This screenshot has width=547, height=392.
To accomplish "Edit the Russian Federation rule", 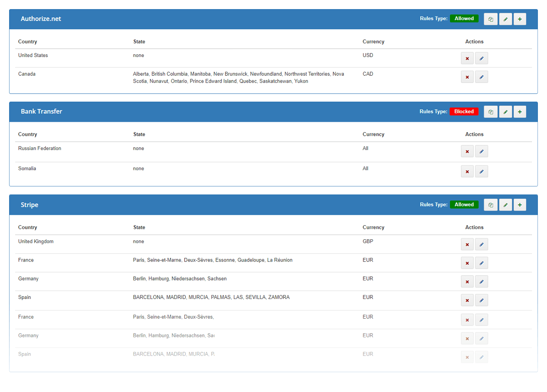I will coord(481,151).
